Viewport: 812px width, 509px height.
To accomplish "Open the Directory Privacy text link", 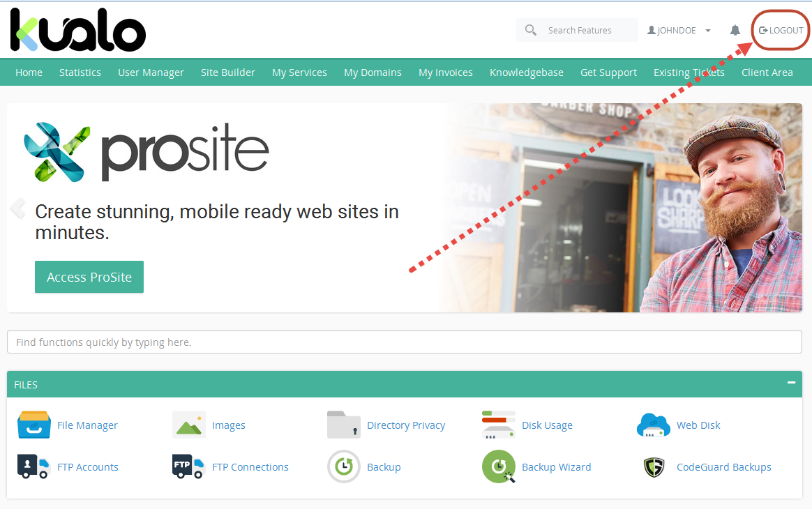I will (406, 425).
